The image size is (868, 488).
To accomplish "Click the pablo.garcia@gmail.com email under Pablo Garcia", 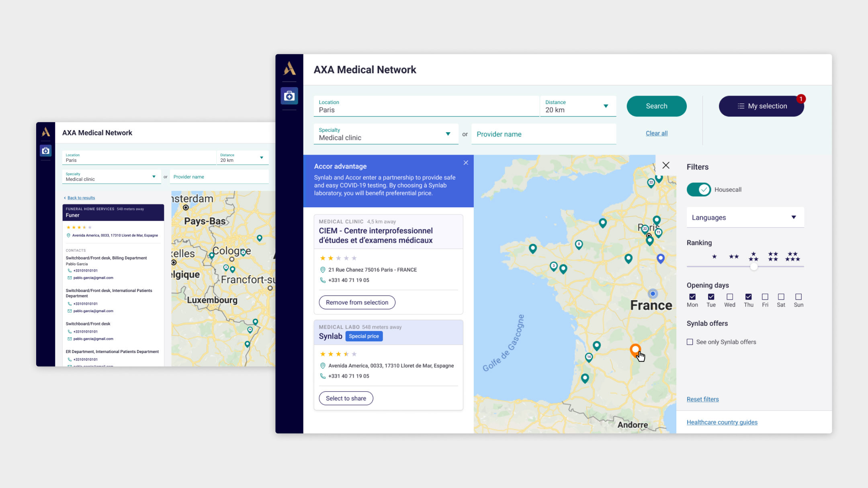I will [93, 278].
